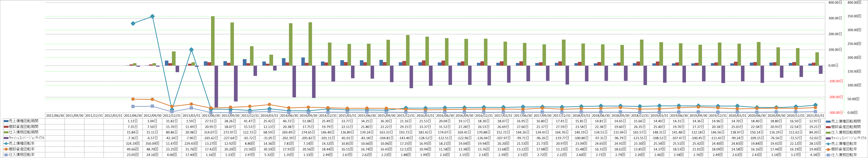
Task: Select cell with value 4.34回
Action: click(815, 155)
